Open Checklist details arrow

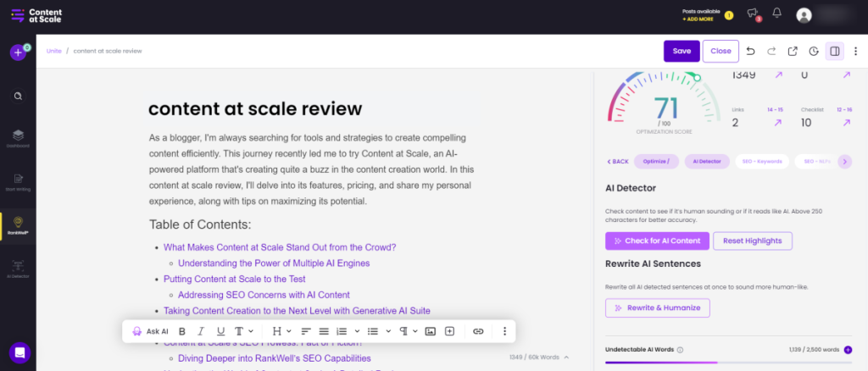(x=847, y=123)
